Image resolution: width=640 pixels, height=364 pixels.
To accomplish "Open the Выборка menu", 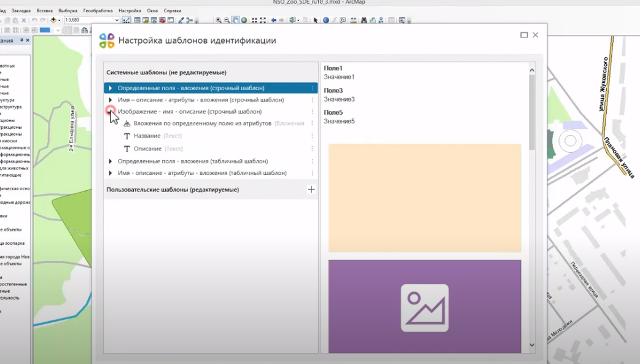I will [68, 10].
